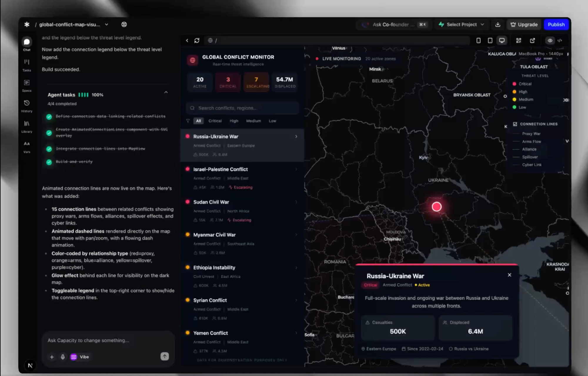Switch to code view toggle

[560, 41]
